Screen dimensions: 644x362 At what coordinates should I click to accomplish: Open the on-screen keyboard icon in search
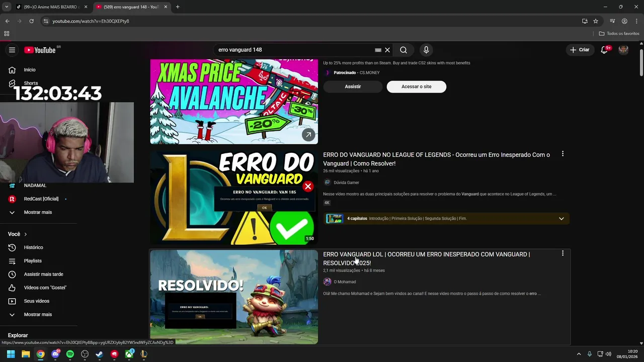coord(378,50)
